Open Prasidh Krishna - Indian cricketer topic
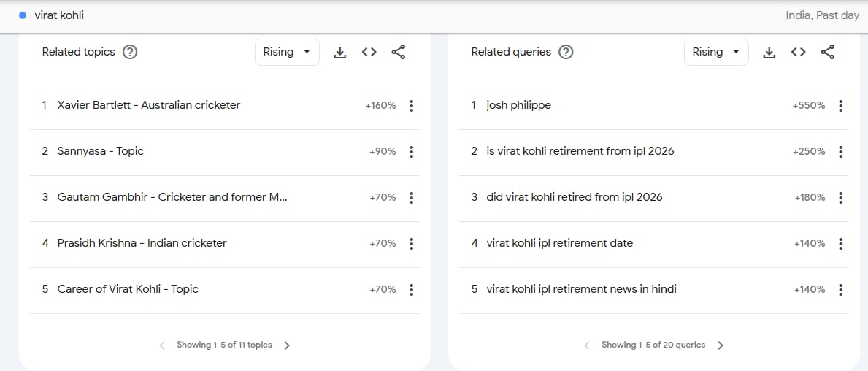The image size is (868, 371). click(x=142, y=243)
